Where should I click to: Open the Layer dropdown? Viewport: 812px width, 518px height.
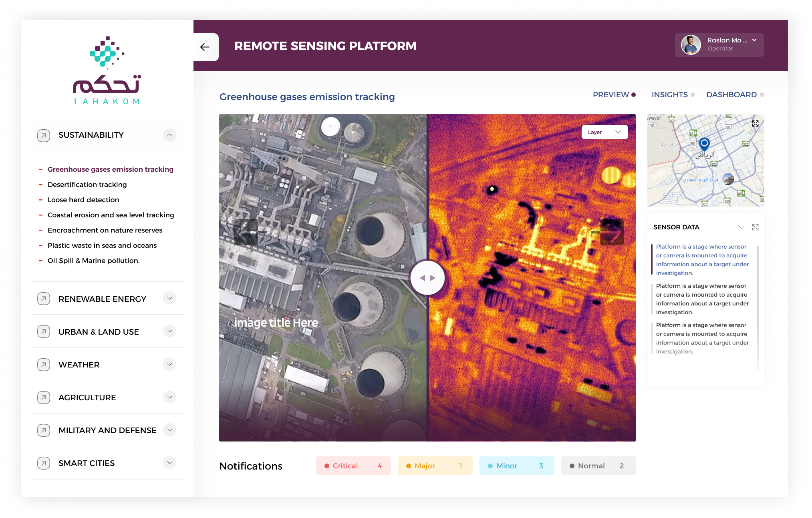604,132
